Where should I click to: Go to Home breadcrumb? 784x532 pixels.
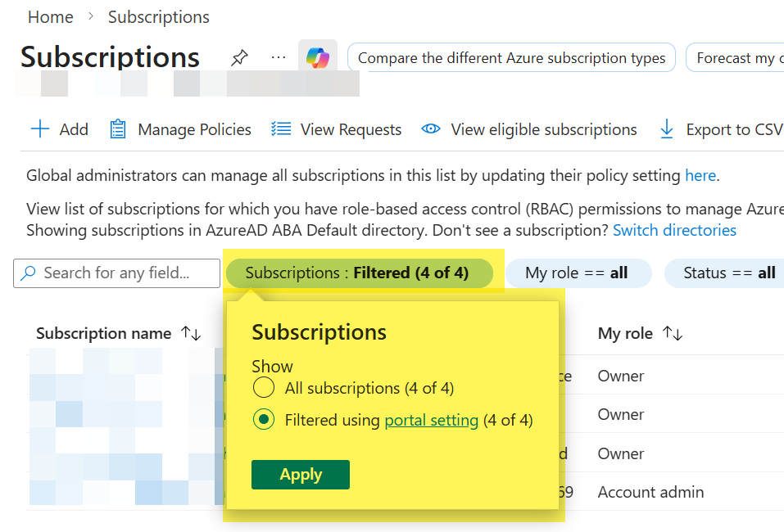tap(51, 17)
